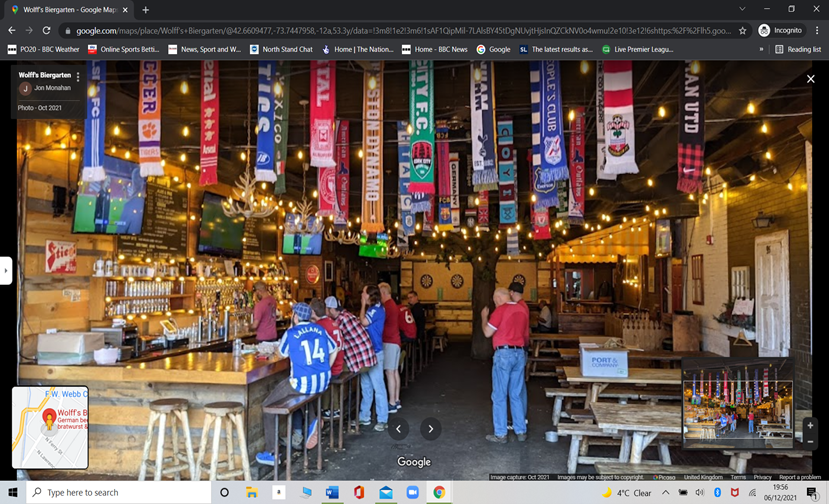Go to the previous photo
Viewport: 829px width, 504px height.
point(399,429)
